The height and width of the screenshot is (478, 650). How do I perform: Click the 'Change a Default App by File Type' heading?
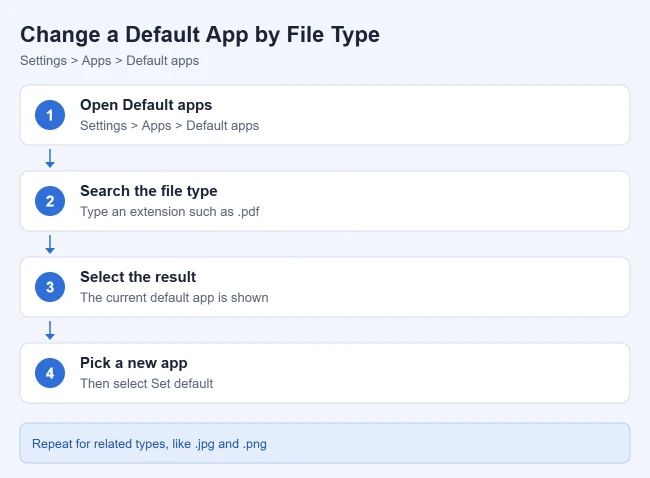point(200,35)
